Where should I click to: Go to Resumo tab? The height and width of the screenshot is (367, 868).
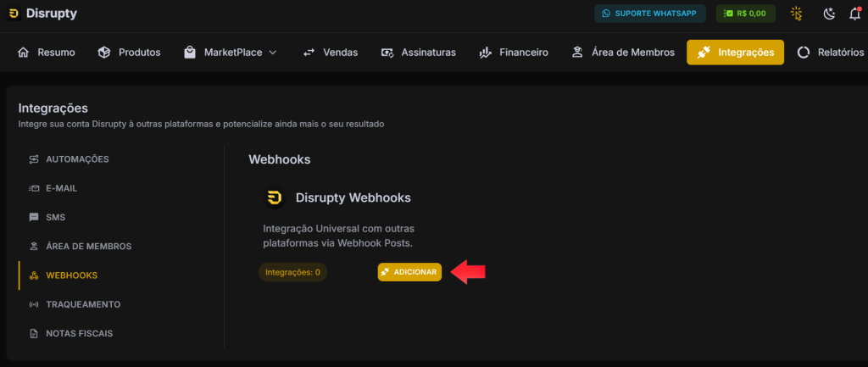pyautogui.click(x=47, y=53)
